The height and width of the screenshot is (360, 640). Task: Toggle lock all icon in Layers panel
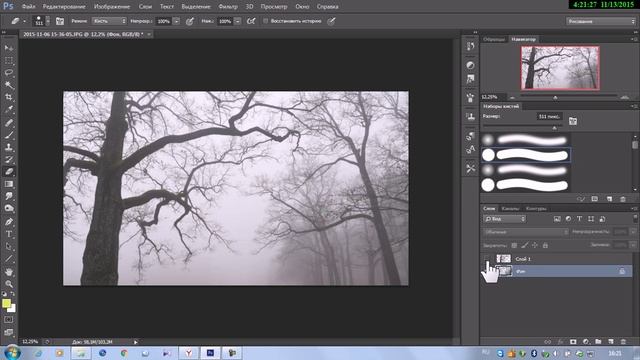coord(545,245)
